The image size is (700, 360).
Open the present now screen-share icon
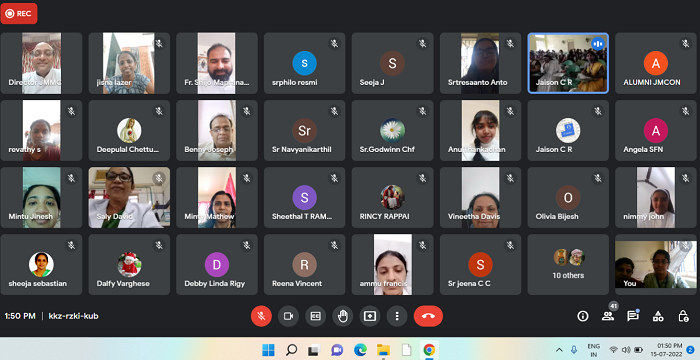(370, 316)
